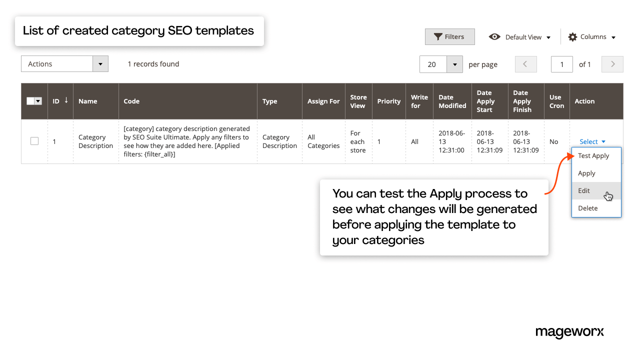The width and height of the screenshot is (644, 364).
Task: Click the Mageworx logo
Action: 569,332
